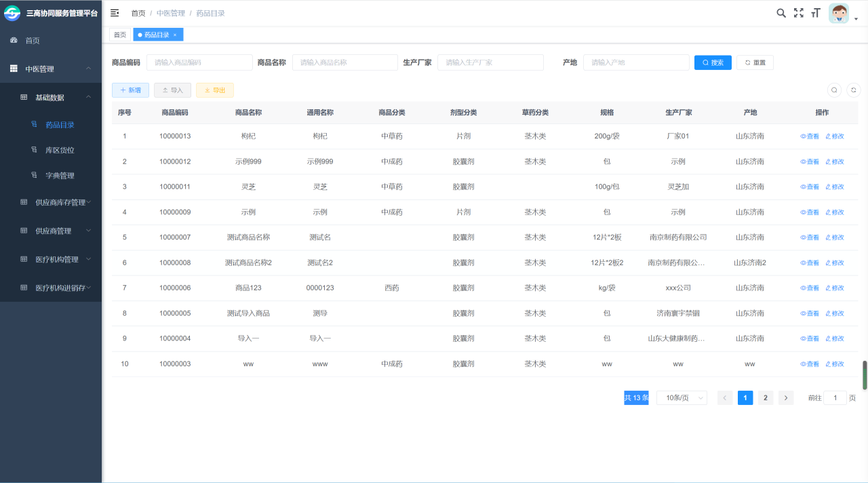Open the 10条/页 page size dropdown
The height and width of the screenshot is (483, 868).
click(682, 398)
